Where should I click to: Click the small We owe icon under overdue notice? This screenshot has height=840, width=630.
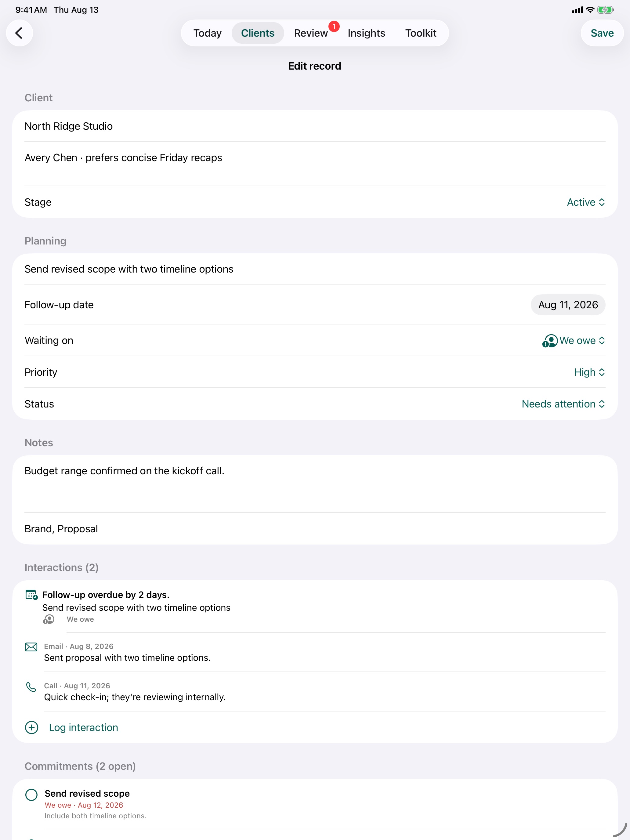coord(49,619)
